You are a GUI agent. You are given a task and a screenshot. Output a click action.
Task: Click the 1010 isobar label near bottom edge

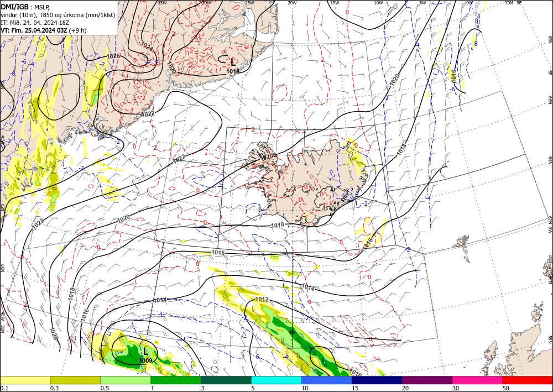click(355, 372)
